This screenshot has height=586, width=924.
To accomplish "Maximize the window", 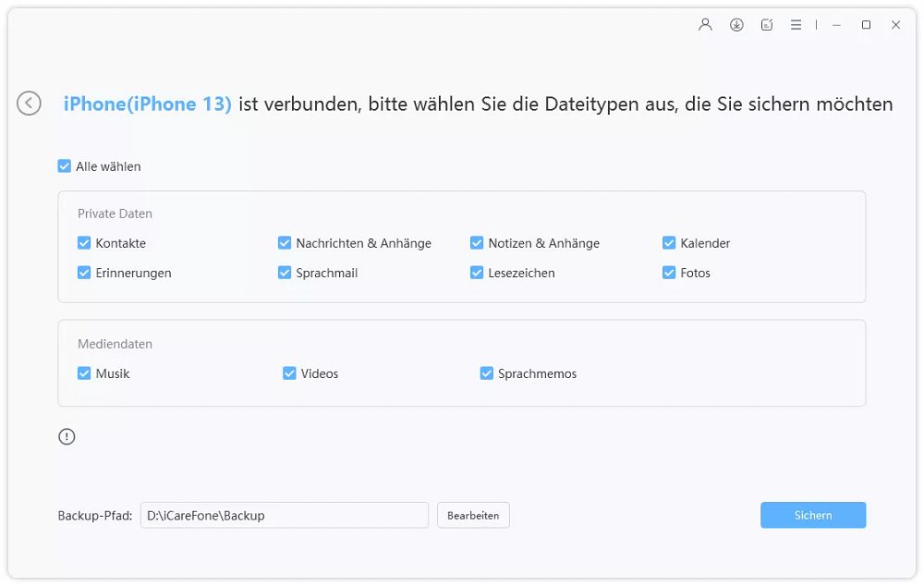I will click(866, 25).
